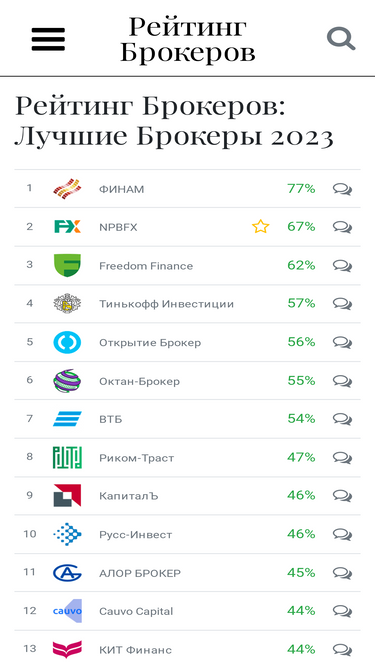Open Cauvo Capital broker page

click(136, 611)
